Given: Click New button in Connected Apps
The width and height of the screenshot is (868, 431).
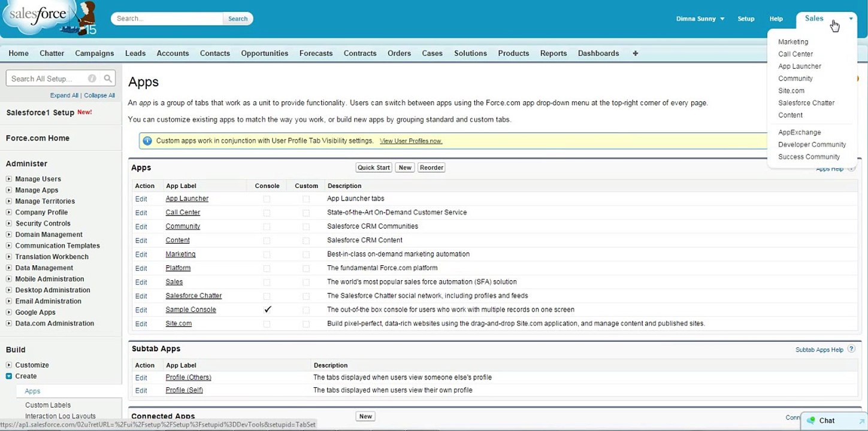Looking at the screenshot, I should pyautogui.click(x=365, y=417).
